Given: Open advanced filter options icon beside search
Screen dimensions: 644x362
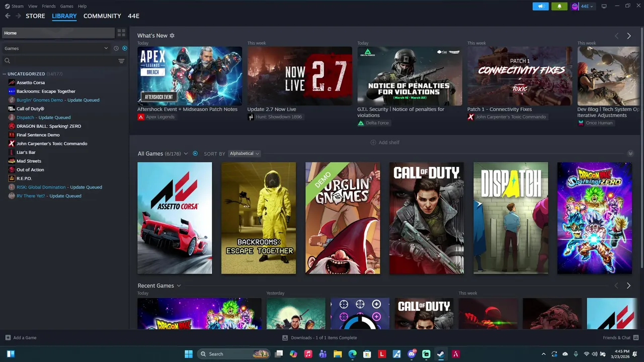Looking at the screenshot, I should tap(121, 61).
